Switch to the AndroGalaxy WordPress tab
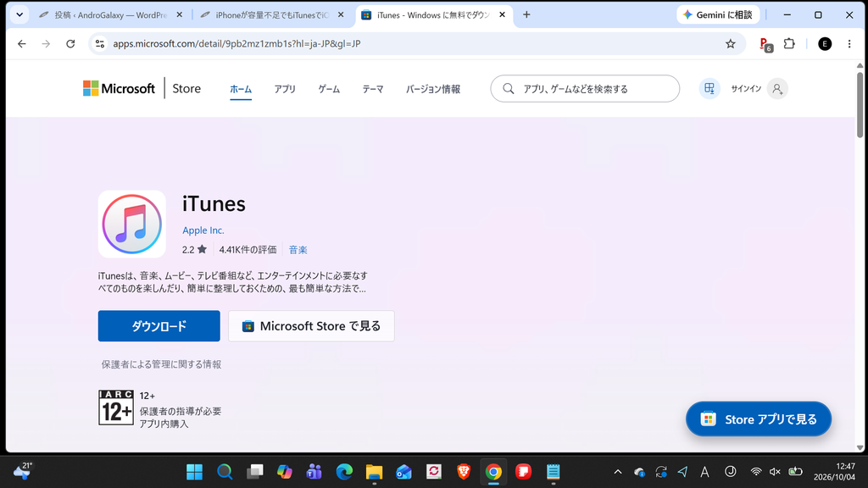Viewport: 868px width, 488px height. (111, 15)
